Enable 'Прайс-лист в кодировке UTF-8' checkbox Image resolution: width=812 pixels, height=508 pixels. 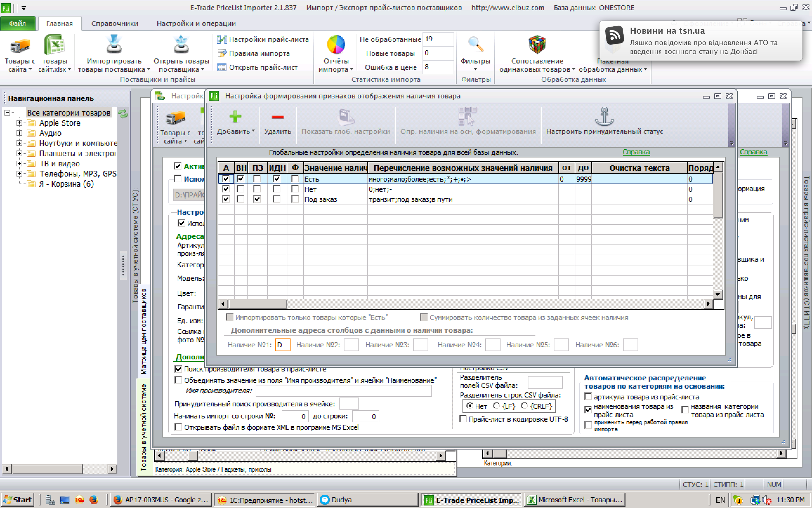[x=463, y=419]
